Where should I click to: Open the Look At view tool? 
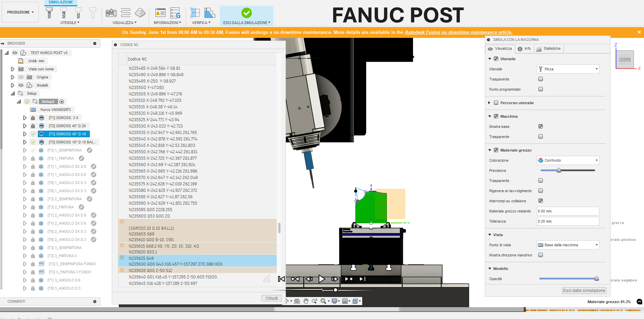[x=297, y=301]
